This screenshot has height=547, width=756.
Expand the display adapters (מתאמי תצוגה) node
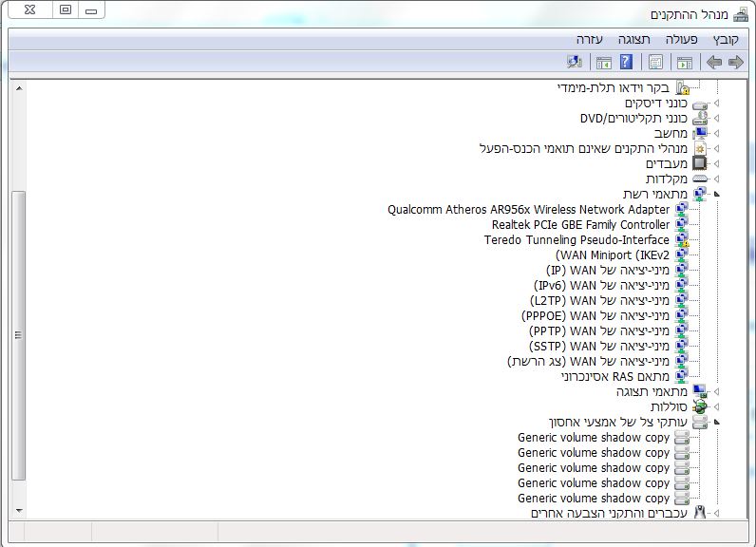tap(717, 391)
